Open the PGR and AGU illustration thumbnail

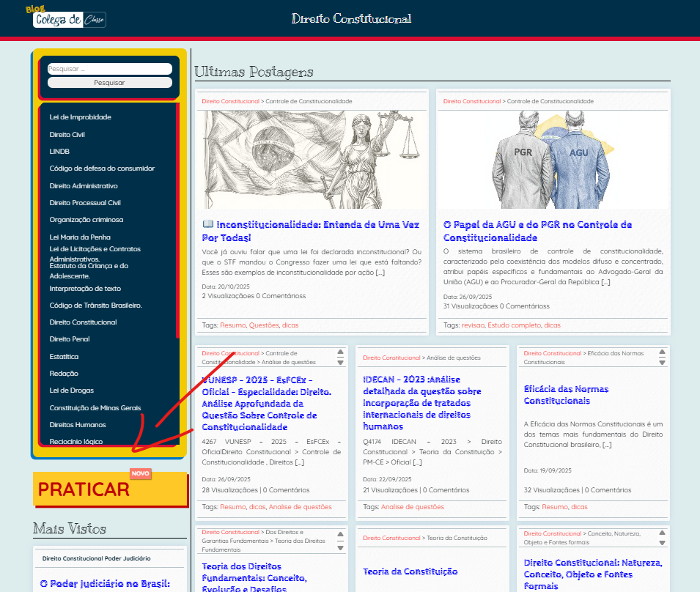click(x=553, y=159)
